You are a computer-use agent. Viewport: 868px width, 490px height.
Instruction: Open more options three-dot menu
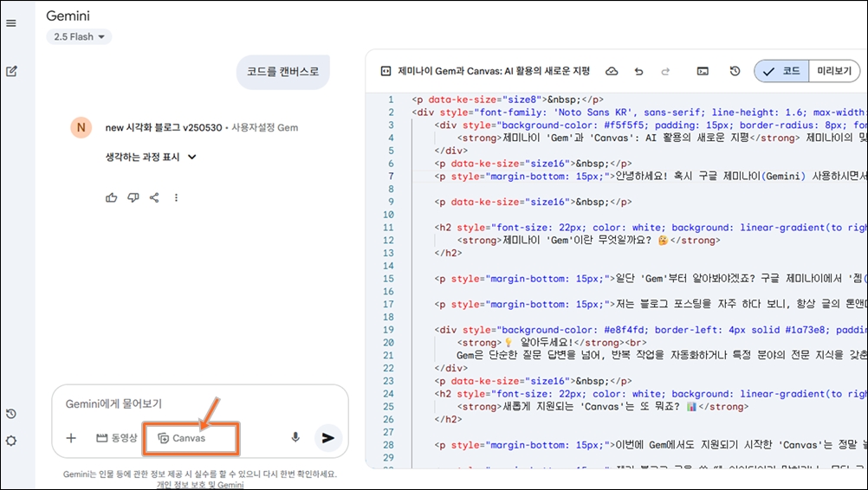(176, 197)
